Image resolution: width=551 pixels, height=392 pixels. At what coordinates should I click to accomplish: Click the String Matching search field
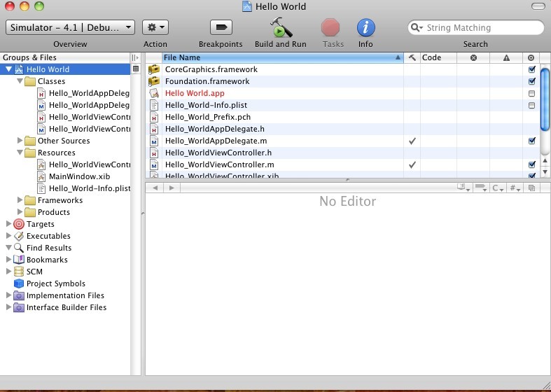click(476, 27)
